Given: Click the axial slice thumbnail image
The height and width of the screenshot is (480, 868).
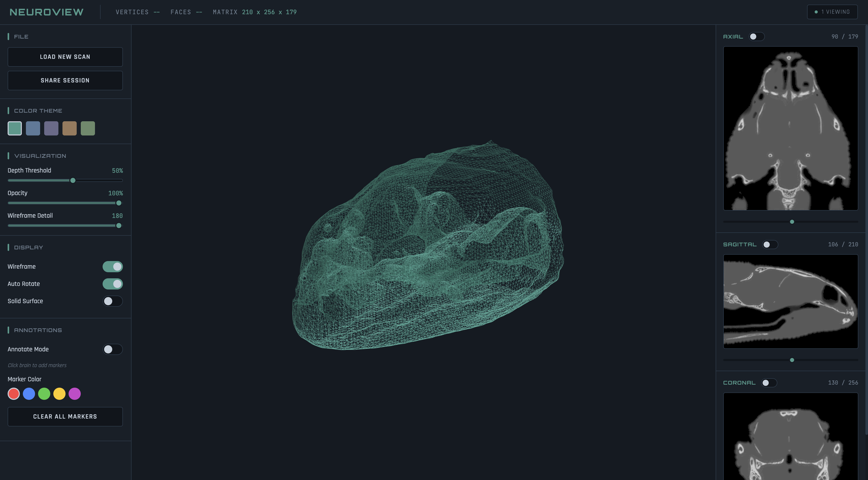Looking at the screenshot, I should [791, 128].
